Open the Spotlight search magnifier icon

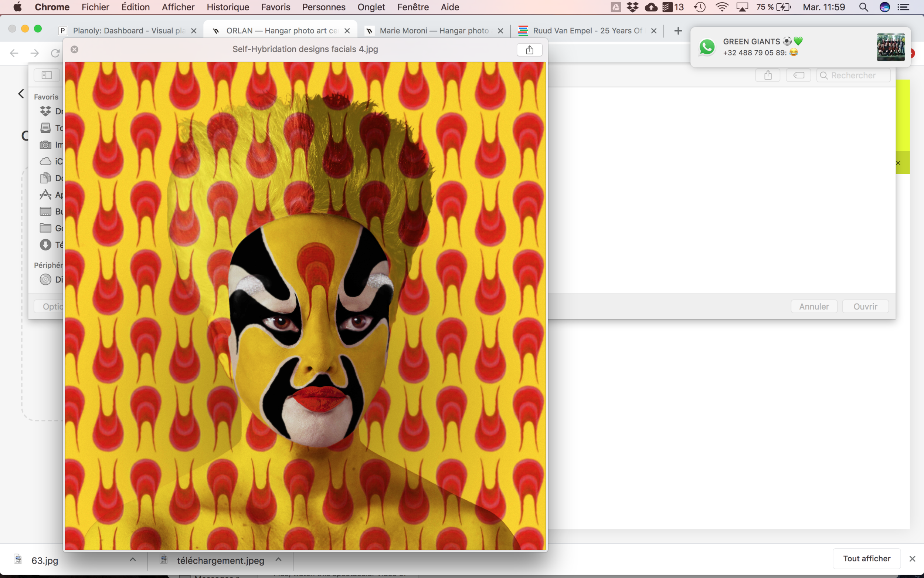863,7
